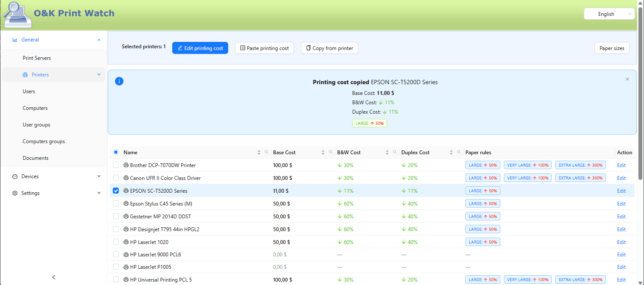This screenshot has height=285, width=644.
Task: Toggle the select-all checkbox in the table header
Action: [x=116, y=152]
